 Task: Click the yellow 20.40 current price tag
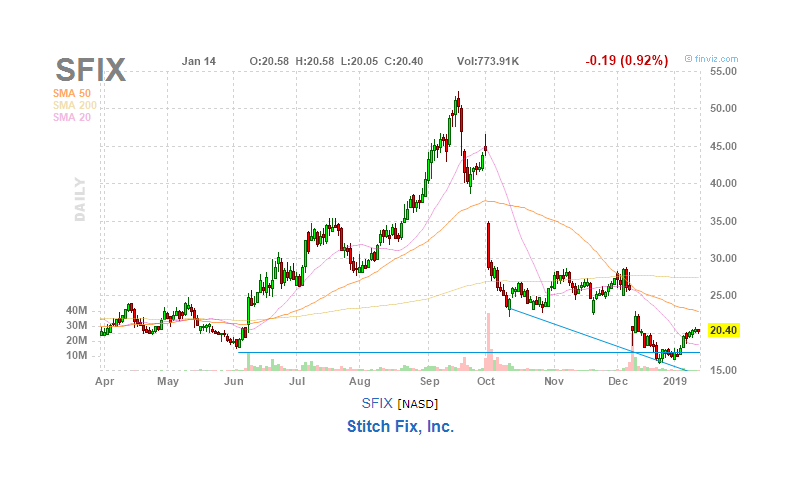[723, 330]
